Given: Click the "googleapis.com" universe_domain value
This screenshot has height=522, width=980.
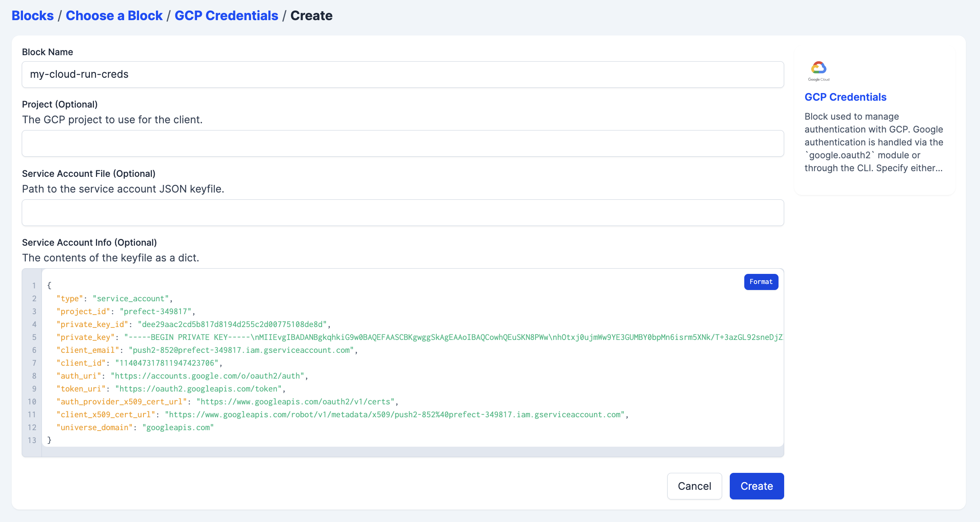Looking at the screenshot, I should (x=178, y=427).
